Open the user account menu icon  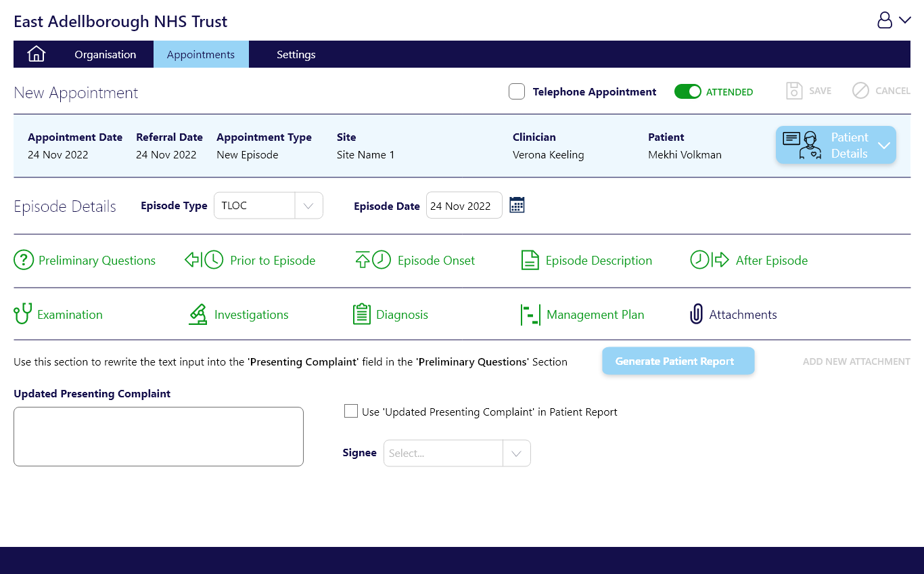[x=894, y=21]
